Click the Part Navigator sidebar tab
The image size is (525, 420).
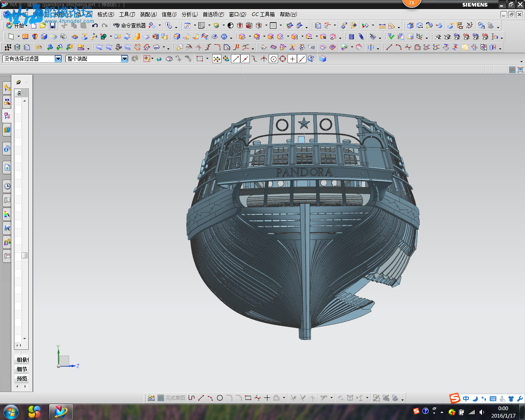7,116
